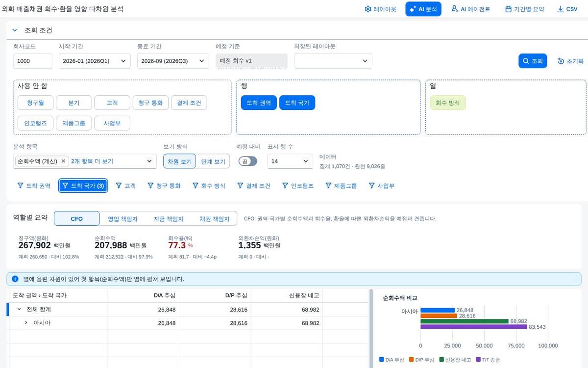Open the AI 에이전트 panel
This screenshot has width=588, height=368.
(470, 9)
